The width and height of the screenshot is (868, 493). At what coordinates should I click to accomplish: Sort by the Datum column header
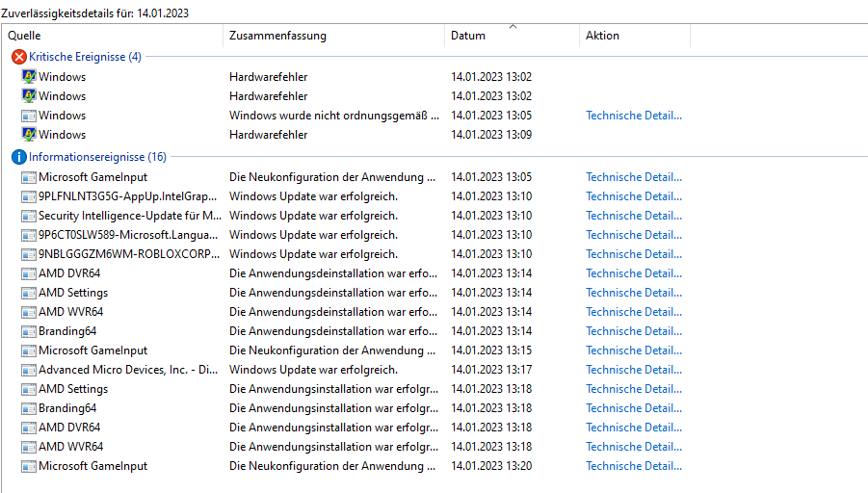click(x=468, y=36)
